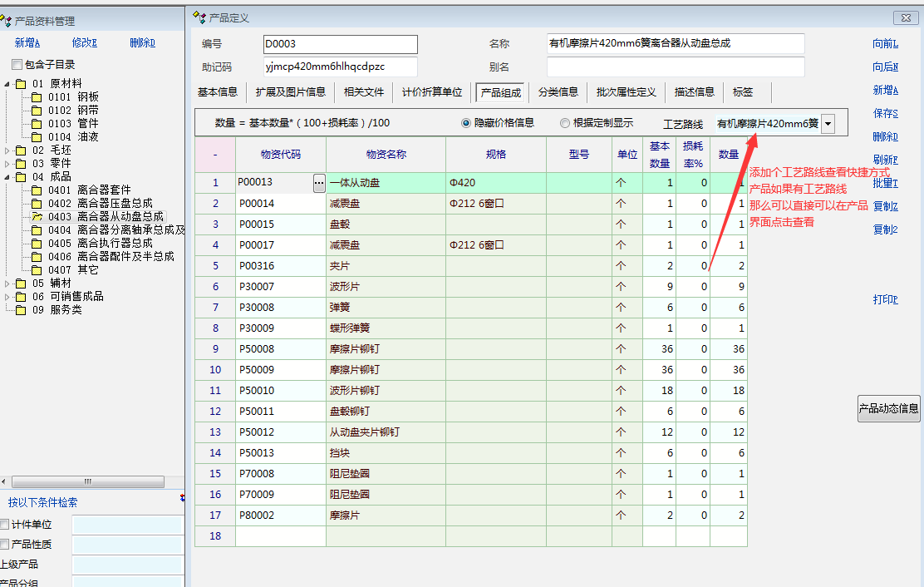Close the 产品定义 window

click(904, 17)
